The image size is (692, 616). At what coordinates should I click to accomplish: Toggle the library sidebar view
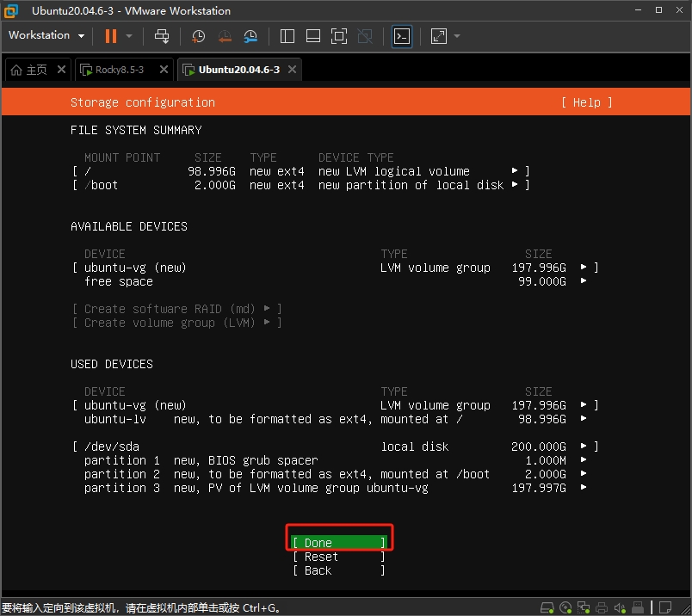pos(287,36)
